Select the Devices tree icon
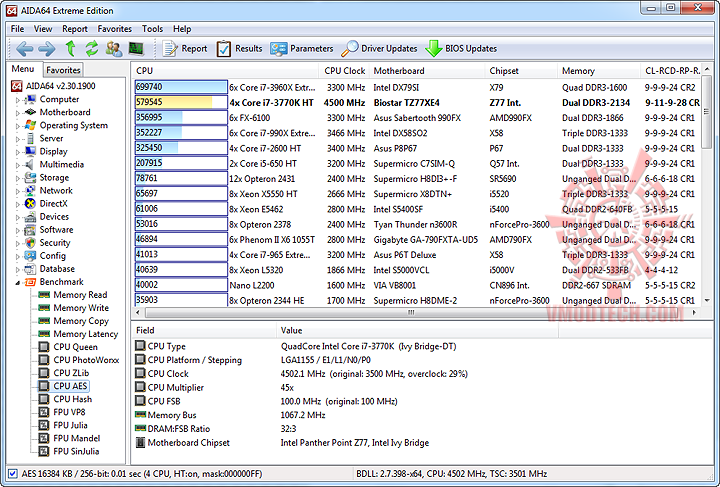 click(30, 217)
